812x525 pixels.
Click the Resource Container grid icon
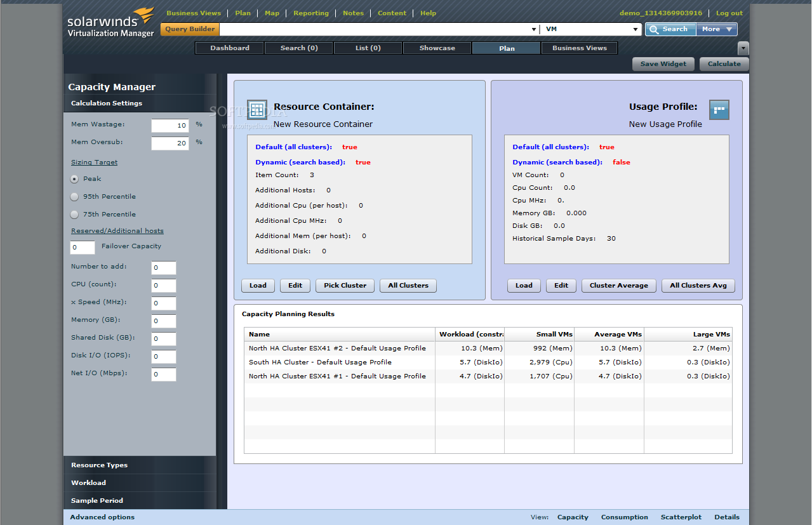point(256,110)
